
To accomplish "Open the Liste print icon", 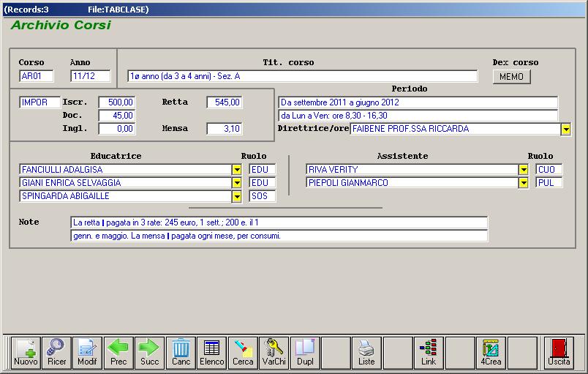I will pyautogui.click(x=366, y=353).
